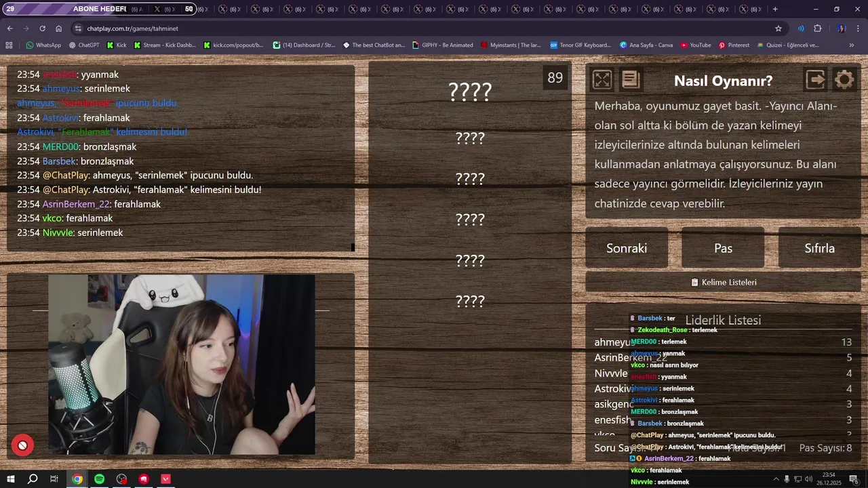
Task: Click the streamer webcam video
Action: pyautogui.click(x=181, y=365)
